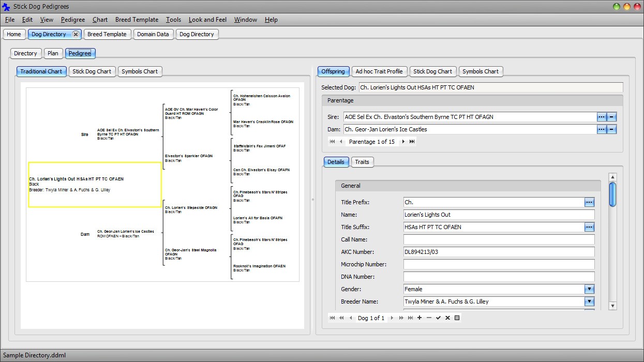Delete the current dog record using the minus icon
This screenshot has height=362, width=644.
429,318
